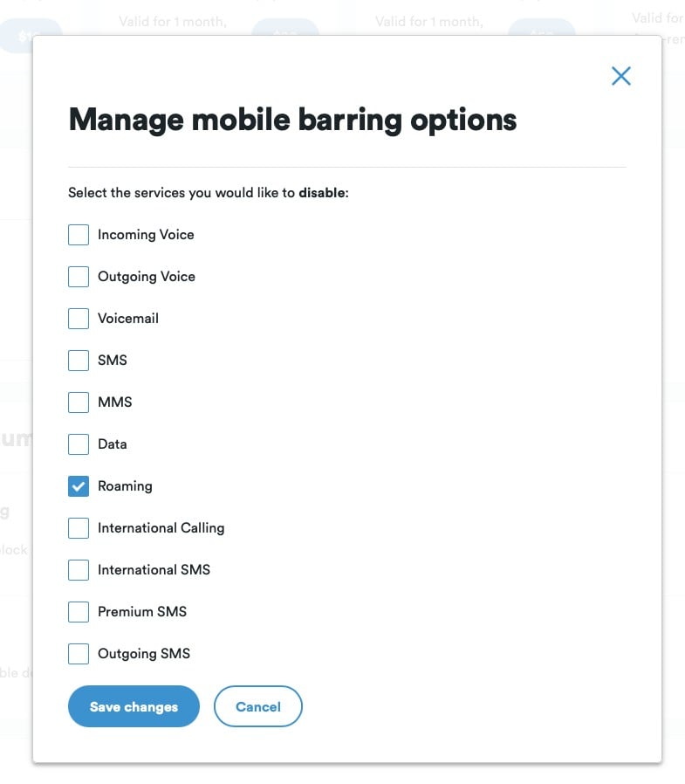Click the Voicemail label text

128,319
